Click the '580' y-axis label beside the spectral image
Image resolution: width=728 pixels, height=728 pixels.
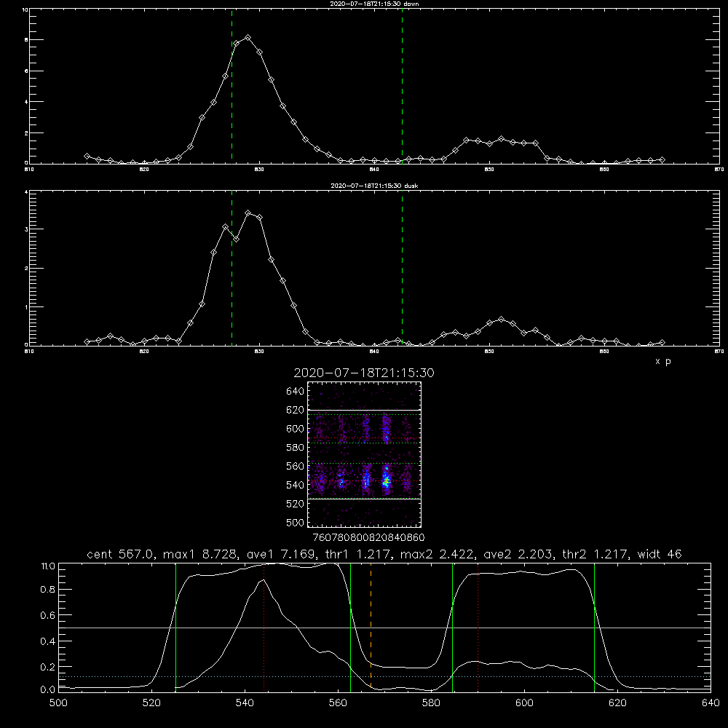295,448
